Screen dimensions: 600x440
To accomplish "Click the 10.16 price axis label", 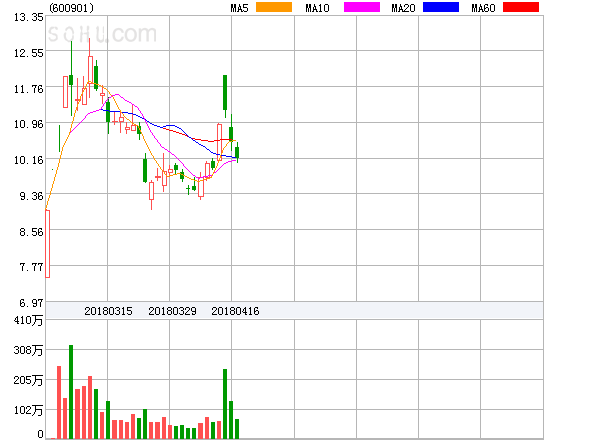I will coord(29,160).
